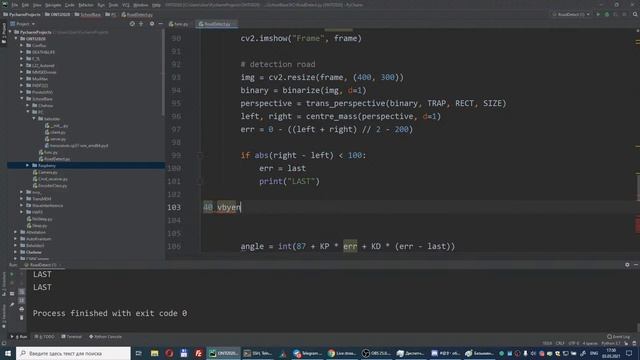Click expand all in Project panel header
Screen dimensions: 640x360
point(141,24)
